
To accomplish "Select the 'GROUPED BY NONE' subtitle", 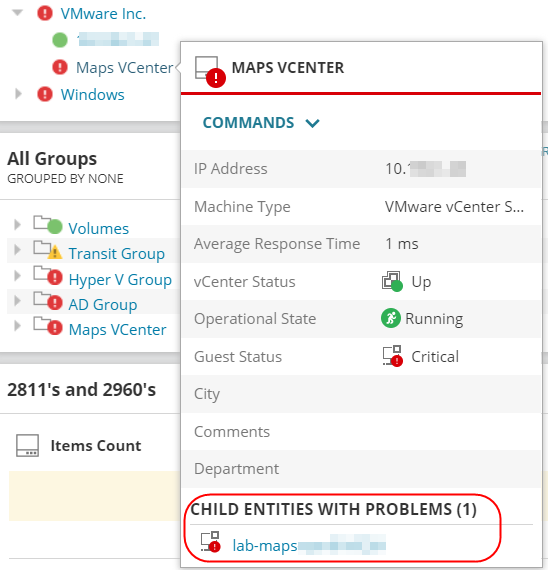I will (65, 179).
